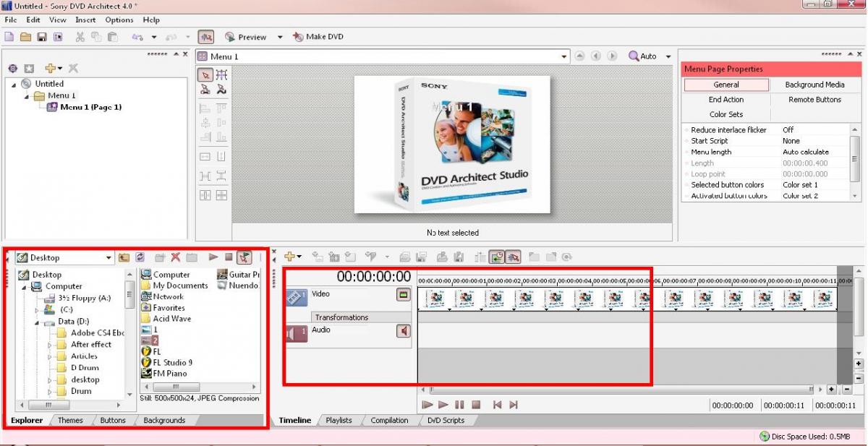Open Color Sets properties

(x=726, y=114)
